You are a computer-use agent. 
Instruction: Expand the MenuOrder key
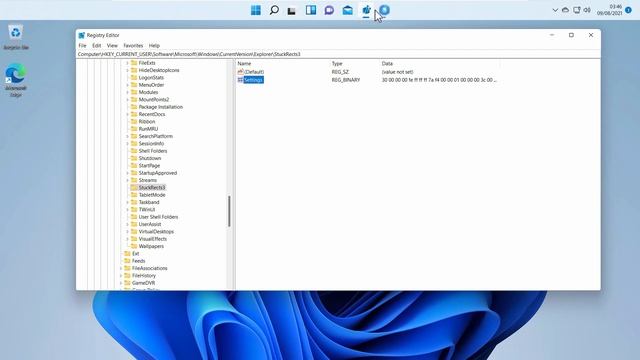pyautogui.click(x=127, y=85)
